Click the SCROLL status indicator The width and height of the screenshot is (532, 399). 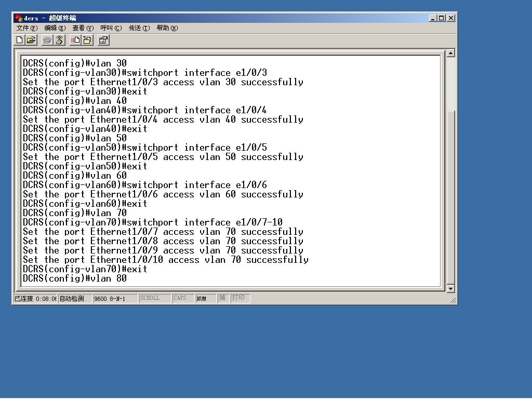tap(154, 298)
